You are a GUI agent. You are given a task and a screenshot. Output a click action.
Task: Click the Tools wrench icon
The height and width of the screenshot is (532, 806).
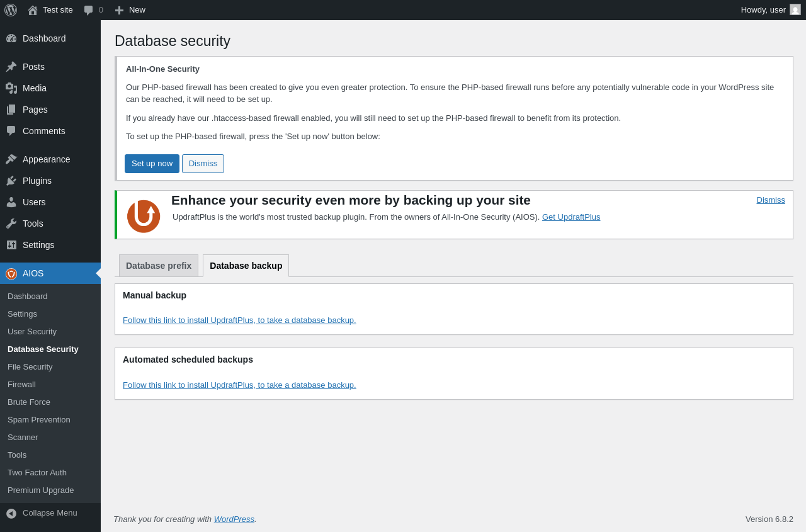(11, 224)
